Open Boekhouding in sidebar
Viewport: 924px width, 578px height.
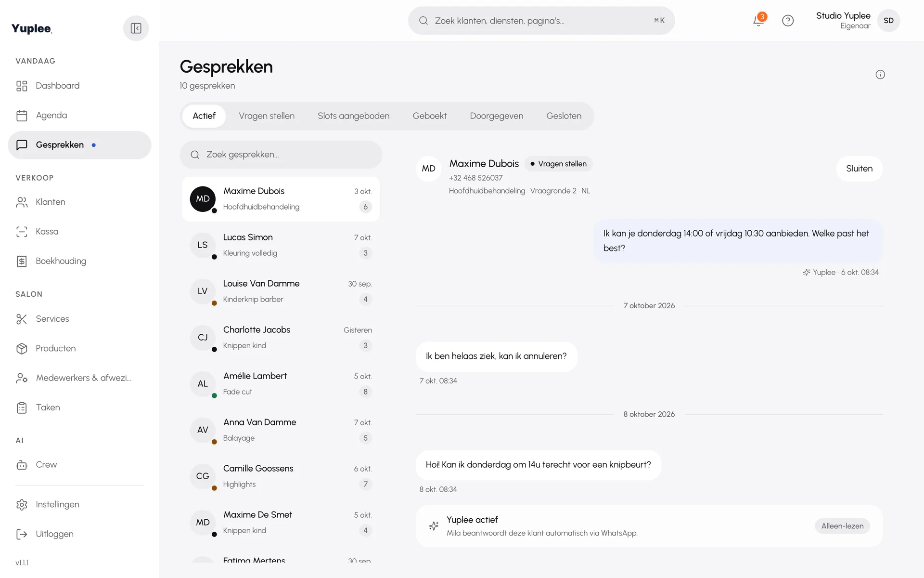[x=79, y=261]
